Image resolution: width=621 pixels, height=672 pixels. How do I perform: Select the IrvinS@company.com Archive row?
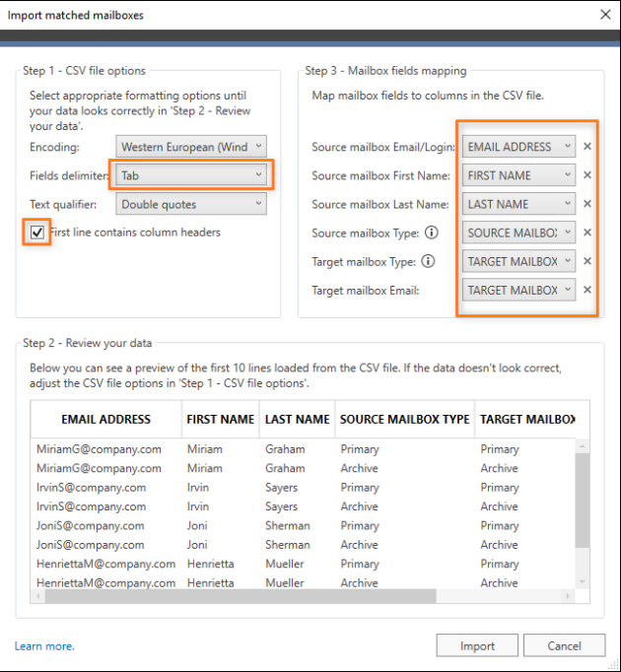point(303,506)
